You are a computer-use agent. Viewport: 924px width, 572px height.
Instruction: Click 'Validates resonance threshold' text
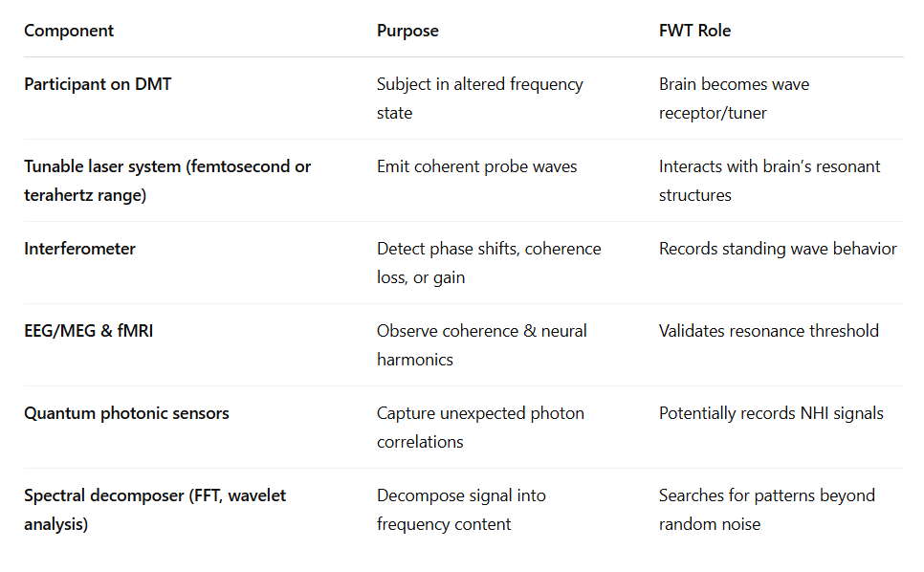click(x=769, y=331)
